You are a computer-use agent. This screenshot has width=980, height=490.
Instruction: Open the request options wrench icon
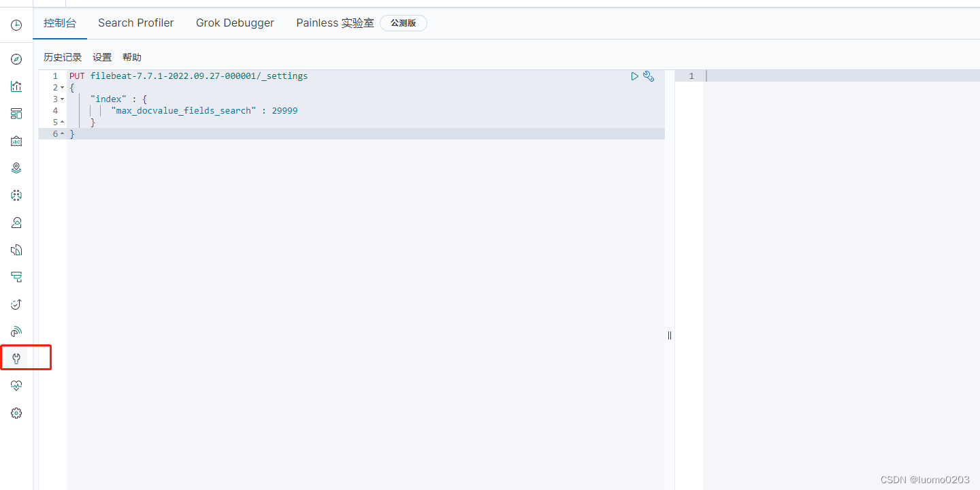649,76
